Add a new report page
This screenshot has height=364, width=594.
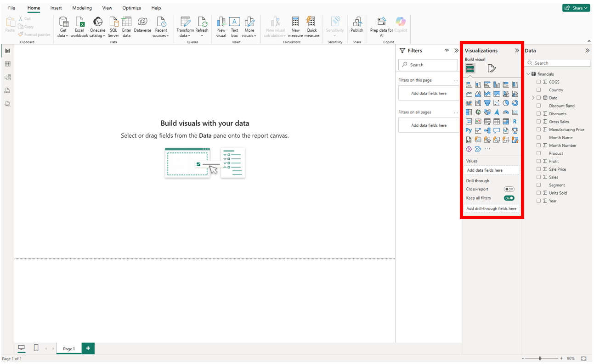point(88,348)
